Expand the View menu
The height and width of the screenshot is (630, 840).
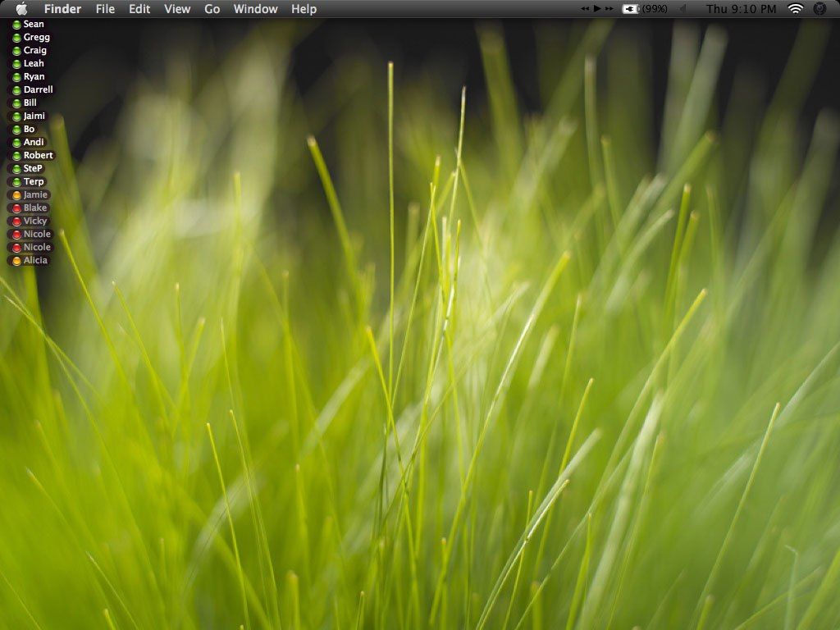point(177,9)
